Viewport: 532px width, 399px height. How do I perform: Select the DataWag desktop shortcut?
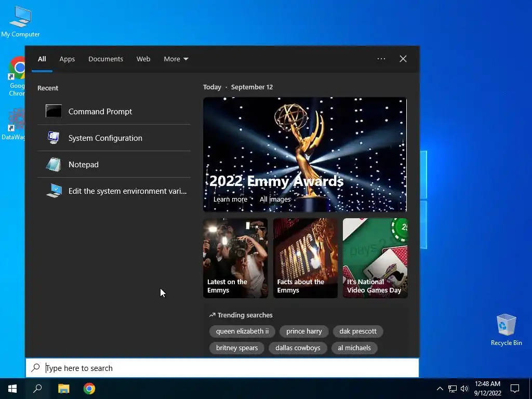[x=14, y=124]
